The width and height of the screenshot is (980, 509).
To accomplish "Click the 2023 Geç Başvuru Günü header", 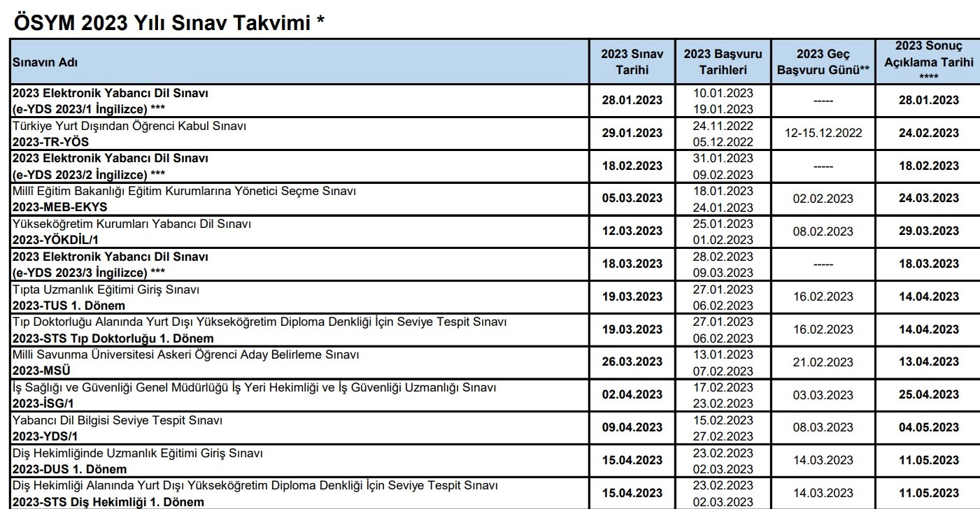I will (x=823, y=62).
